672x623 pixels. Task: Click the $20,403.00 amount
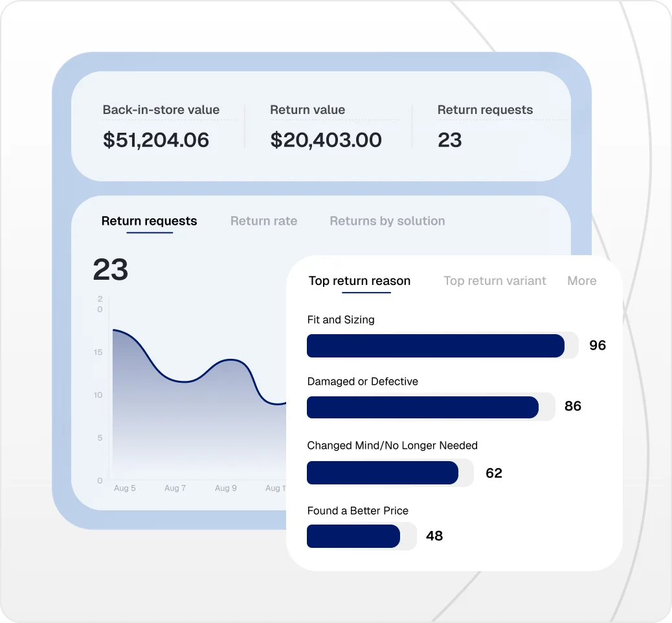[x=326, y=140]
